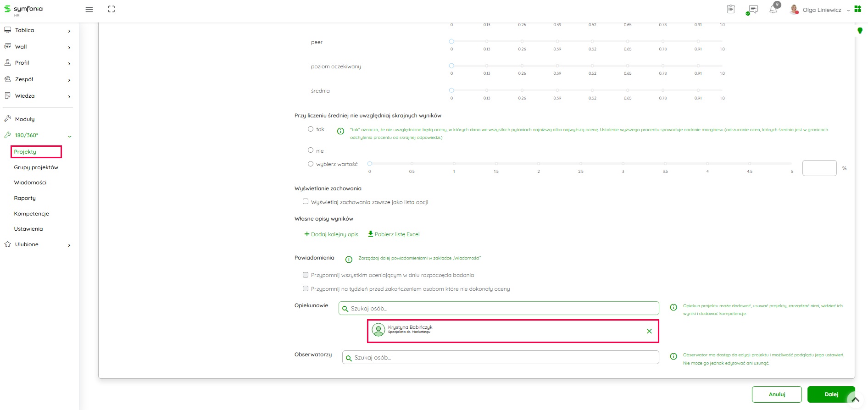Go to Kompetencje sidebar item
Image resolution: width=868 pixels, height=410 pixels.
31,214
